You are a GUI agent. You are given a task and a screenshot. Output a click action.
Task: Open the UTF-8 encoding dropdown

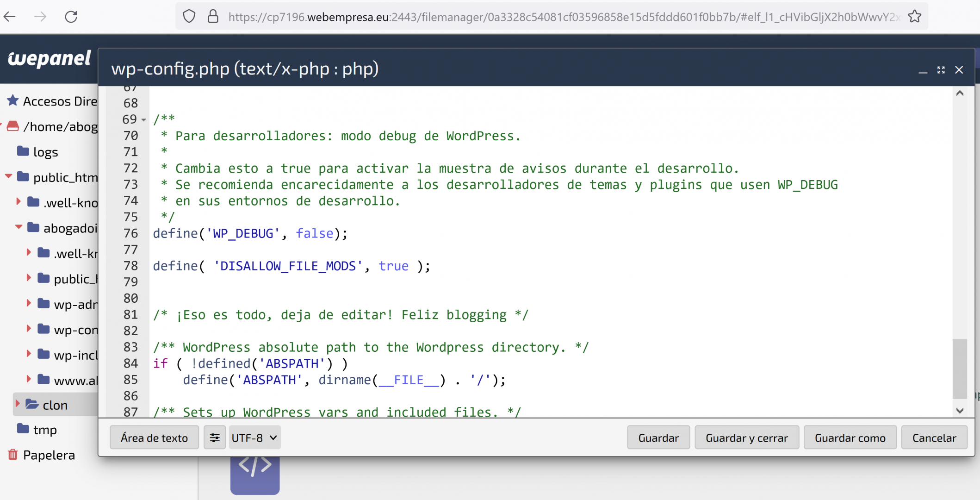click(x=254, y=437)
